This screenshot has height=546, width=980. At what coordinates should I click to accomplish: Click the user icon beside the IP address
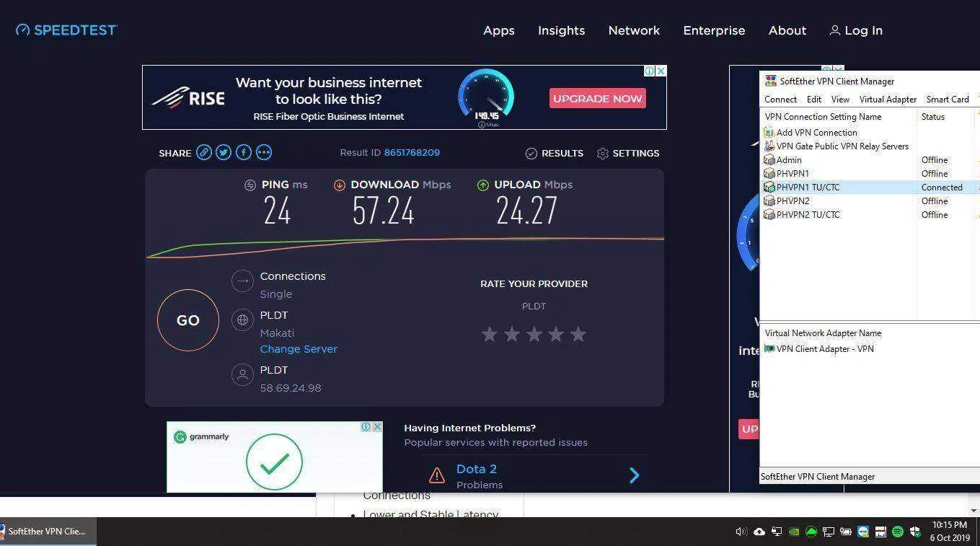pos(242,374)
